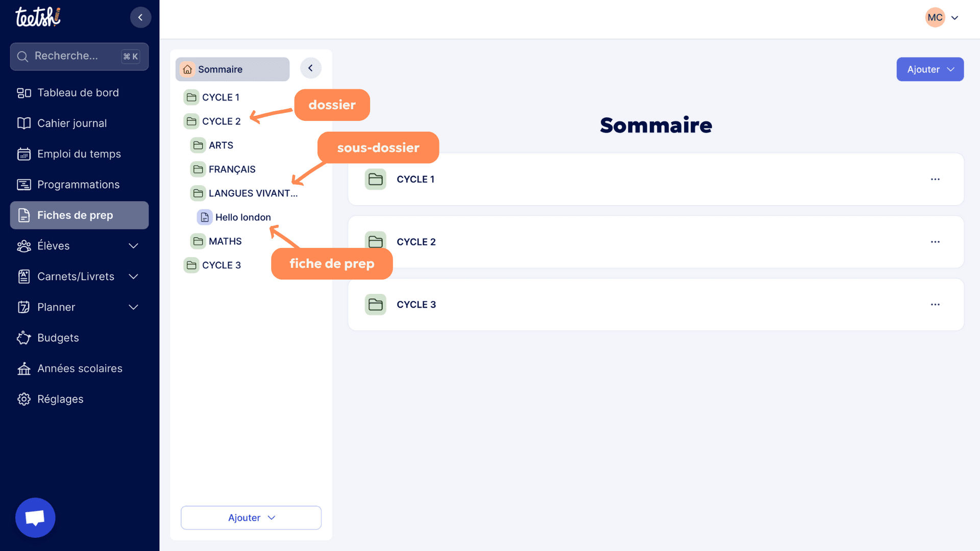Open Réglages settings
Viewport: 980px width, 551px height.
[60, 399]
